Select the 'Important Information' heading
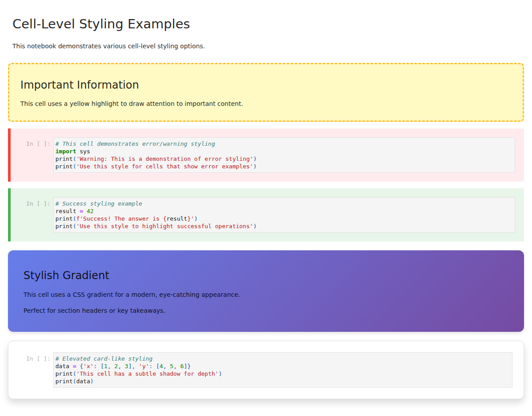 pyautogui.click(x=79, y=85)
